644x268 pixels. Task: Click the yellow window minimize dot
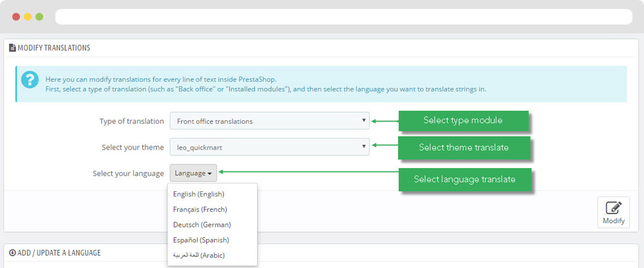tap(28, 17)
